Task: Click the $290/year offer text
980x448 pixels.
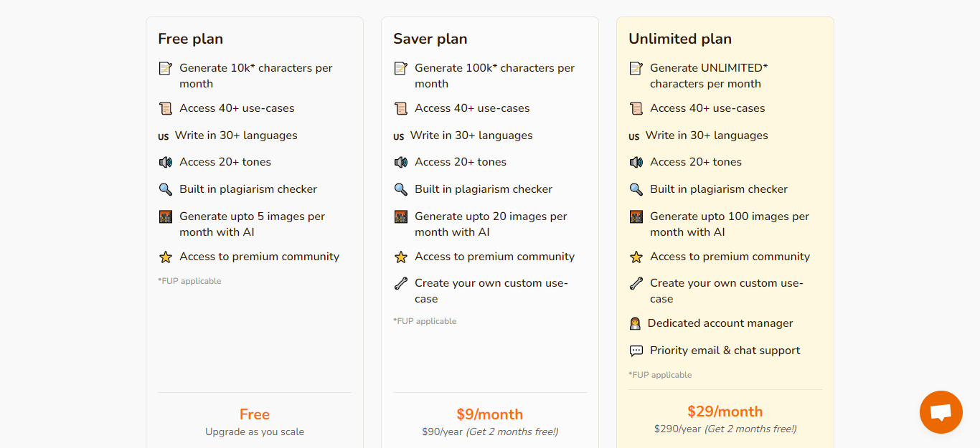Action: [x=725, y=429]
